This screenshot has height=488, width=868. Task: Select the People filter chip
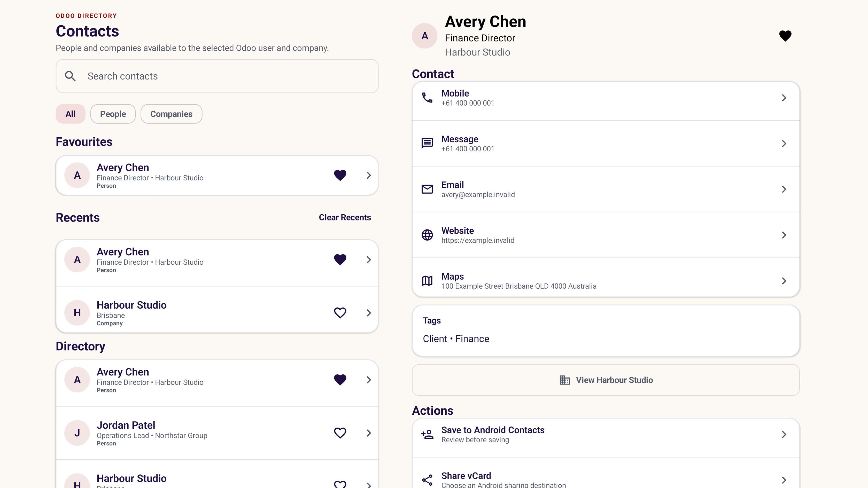(113, 114)
